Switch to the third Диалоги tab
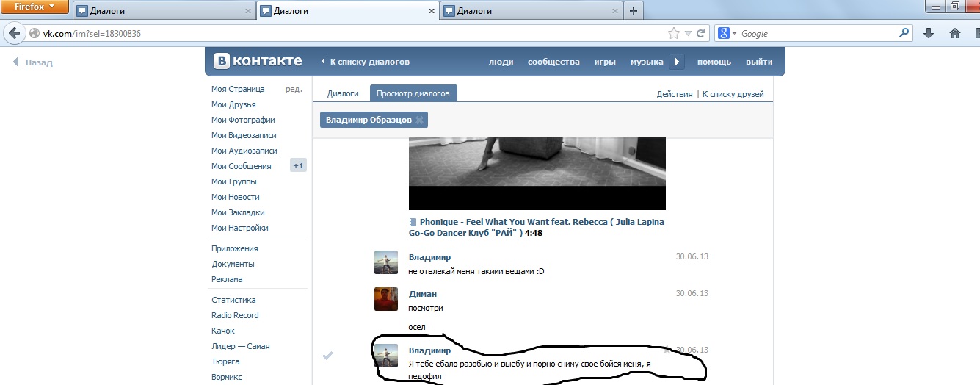 click(x=531, y=11)
